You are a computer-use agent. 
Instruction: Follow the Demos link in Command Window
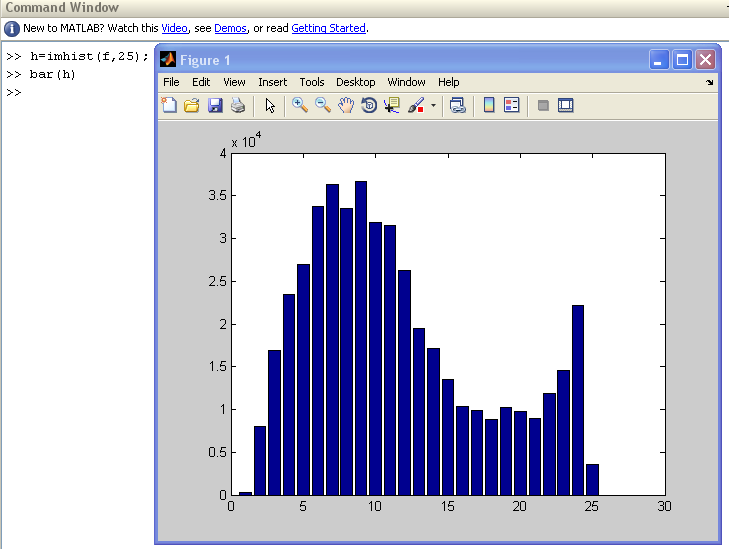pyautogui.click(x=230, y=28)
